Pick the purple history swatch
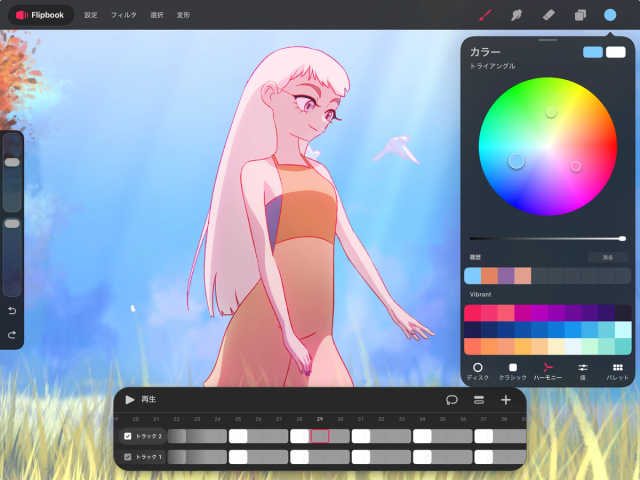The height and width of the screenshot is (480, 640). click(x=506, y=276)
